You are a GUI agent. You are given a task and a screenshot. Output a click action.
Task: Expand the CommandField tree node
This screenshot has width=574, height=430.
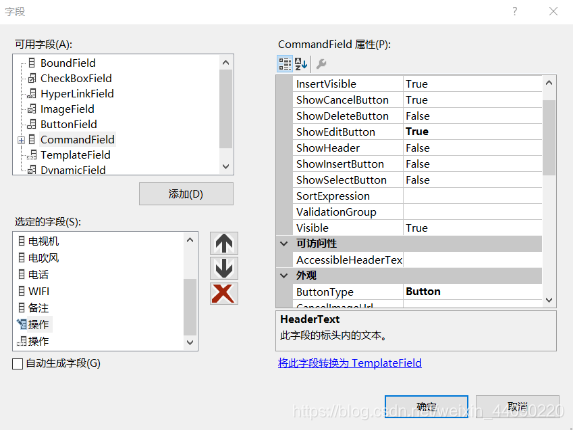point(21,140)
